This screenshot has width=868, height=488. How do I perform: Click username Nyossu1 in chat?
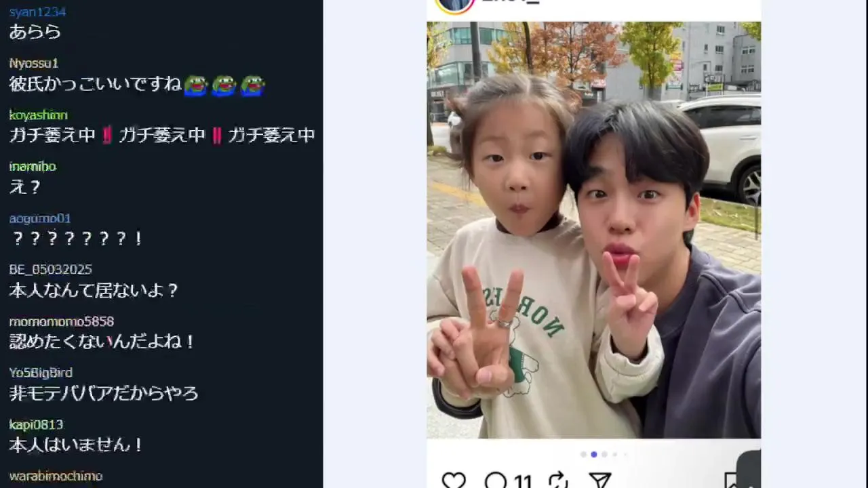(34, 63)
